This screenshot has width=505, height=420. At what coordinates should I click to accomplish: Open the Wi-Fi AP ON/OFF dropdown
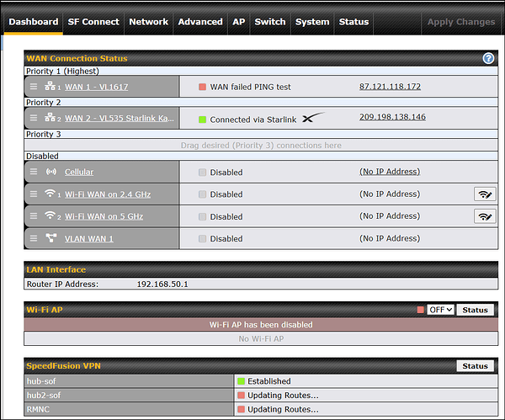(x=440, y=310)
